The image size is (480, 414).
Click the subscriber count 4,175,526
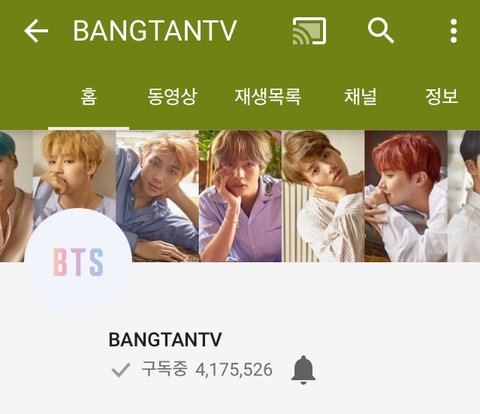[234, 370]
